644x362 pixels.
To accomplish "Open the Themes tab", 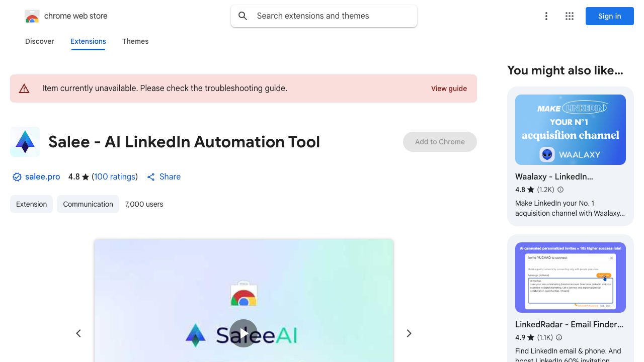I will point(135,41).
